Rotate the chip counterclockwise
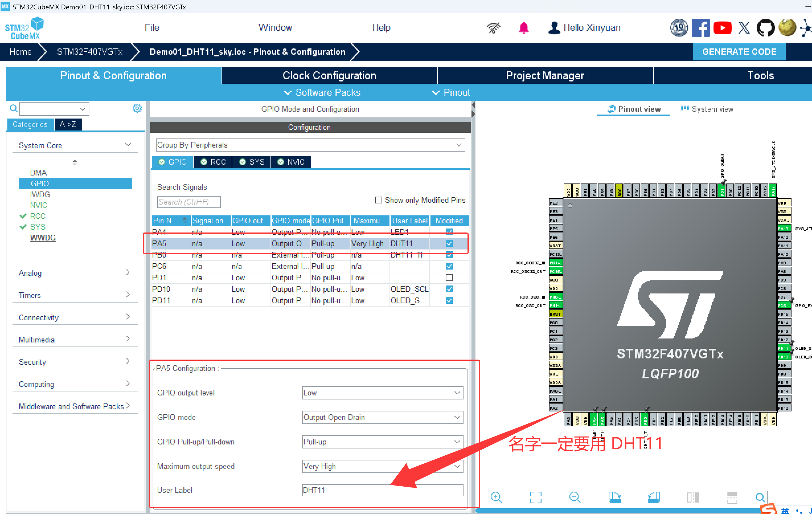Viewport: 812px width, 514px height. coord(654,497)
